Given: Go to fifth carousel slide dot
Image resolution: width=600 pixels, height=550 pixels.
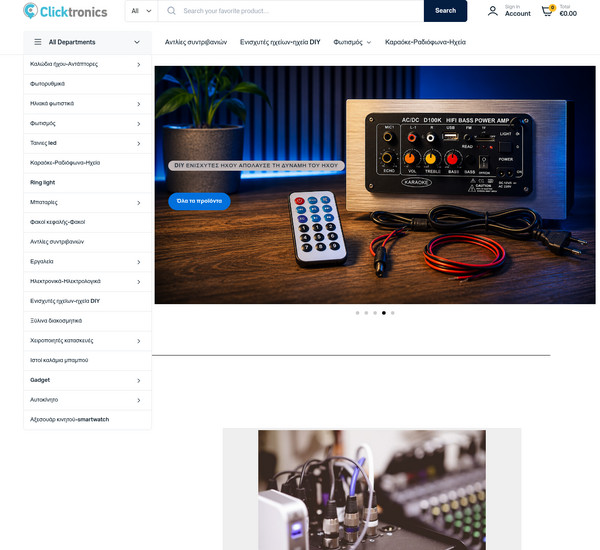Looking at the screenshot, I should click(x=393, y=313).
